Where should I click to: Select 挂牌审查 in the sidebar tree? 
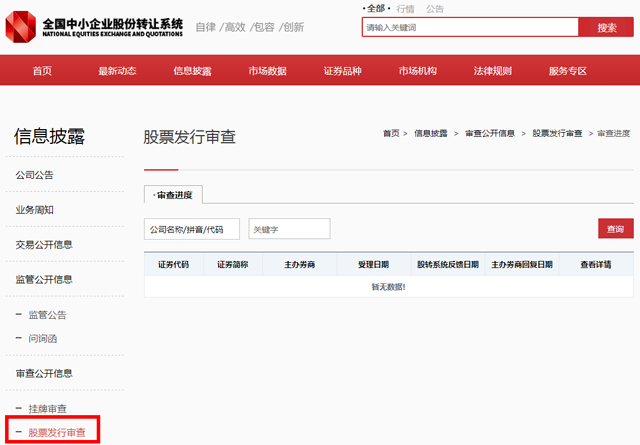tap(48, 408)
